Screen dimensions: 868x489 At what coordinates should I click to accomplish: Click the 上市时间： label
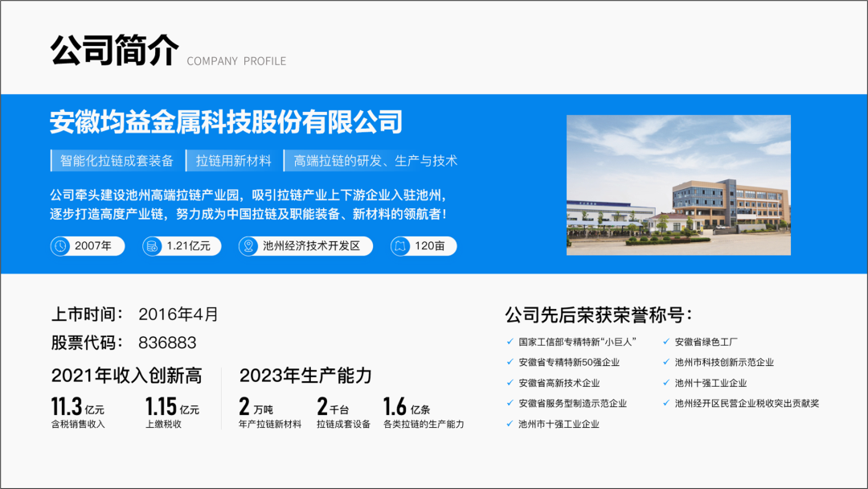click(88, 314)
